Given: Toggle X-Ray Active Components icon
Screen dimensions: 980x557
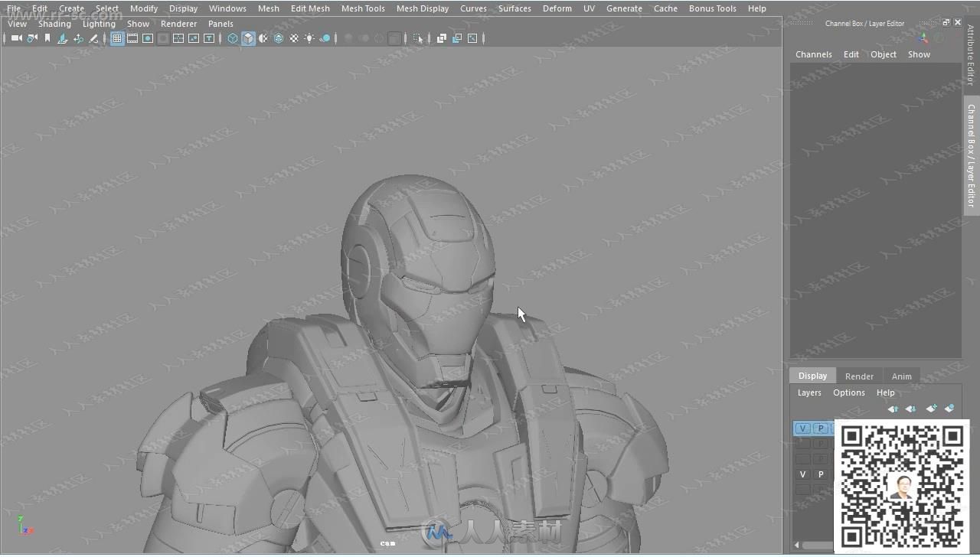Looking at the screenshot, I should 457,38.
